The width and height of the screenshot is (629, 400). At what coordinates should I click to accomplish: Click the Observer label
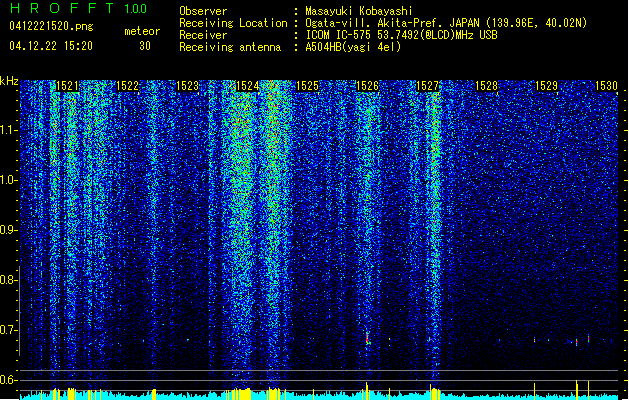pos(203,11)
